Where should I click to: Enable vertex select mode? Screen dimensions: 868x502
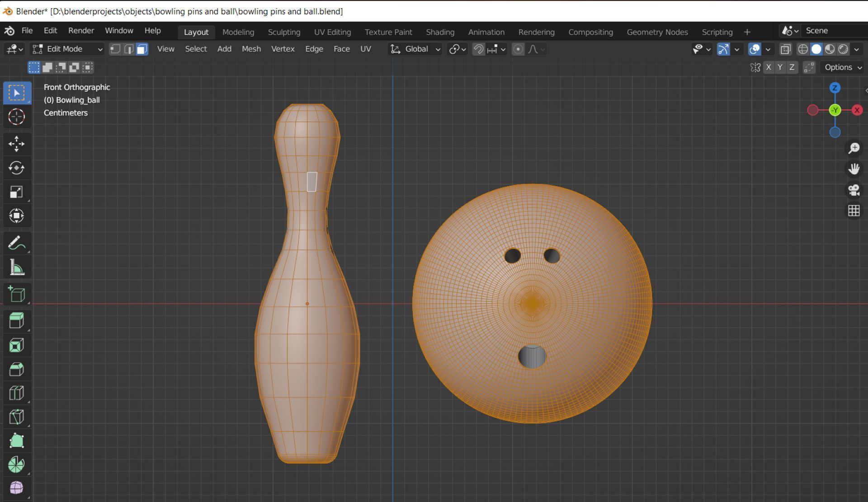(x=115, y=49)
